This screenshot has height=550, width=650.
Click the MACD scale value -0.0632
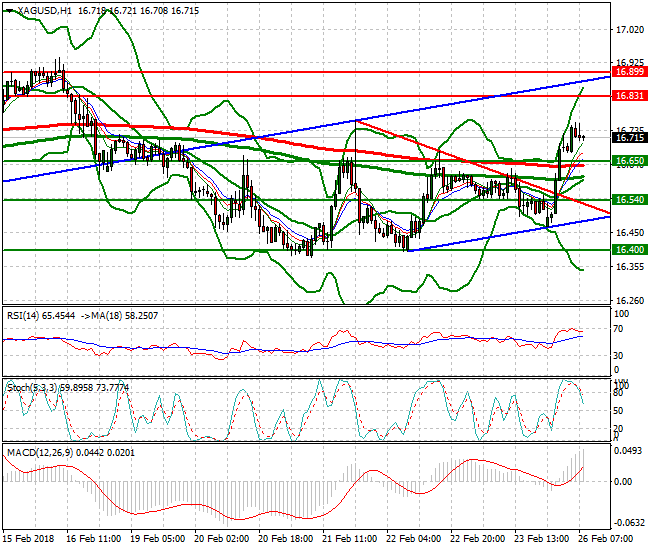[x=628, y=523]
